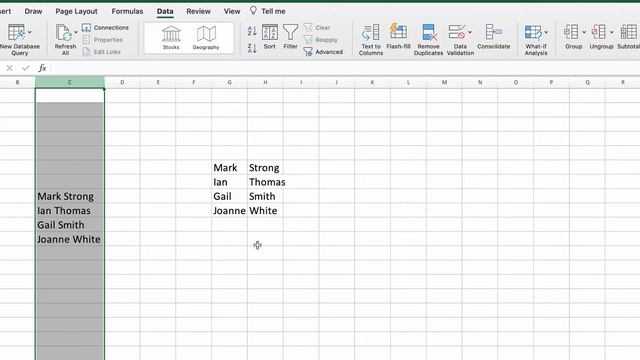This screenshot has height=360, width=640.
Task: Open Consolidate tool
Action: pyautogui.click(x=493, y=37)
